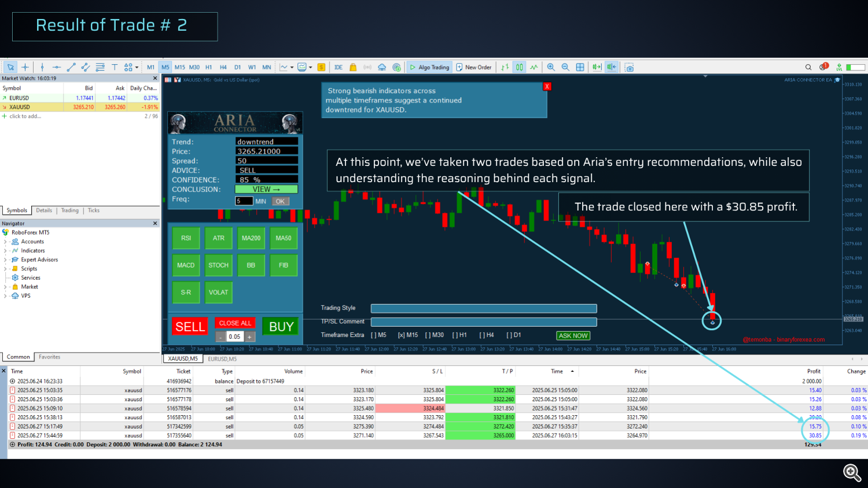868x488 pixels.
Task: Increase lot size with plus button
Action: [249, 337]
